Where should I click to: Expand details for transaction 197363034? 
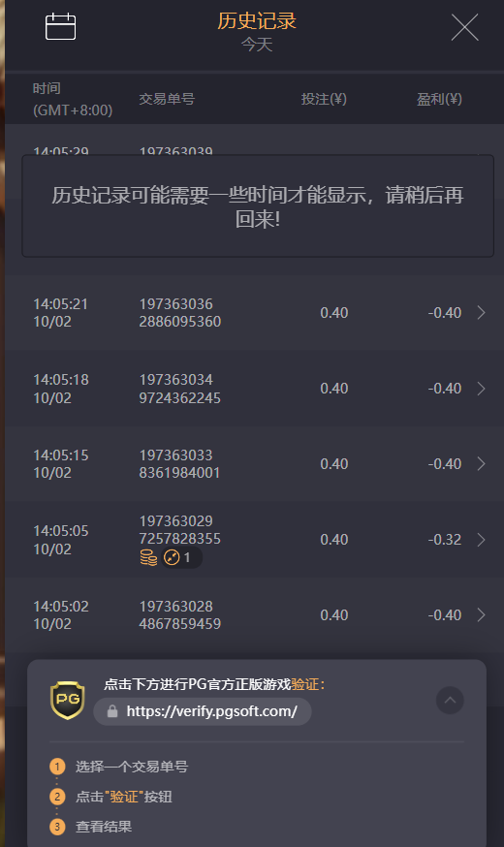tap(481, 389)
